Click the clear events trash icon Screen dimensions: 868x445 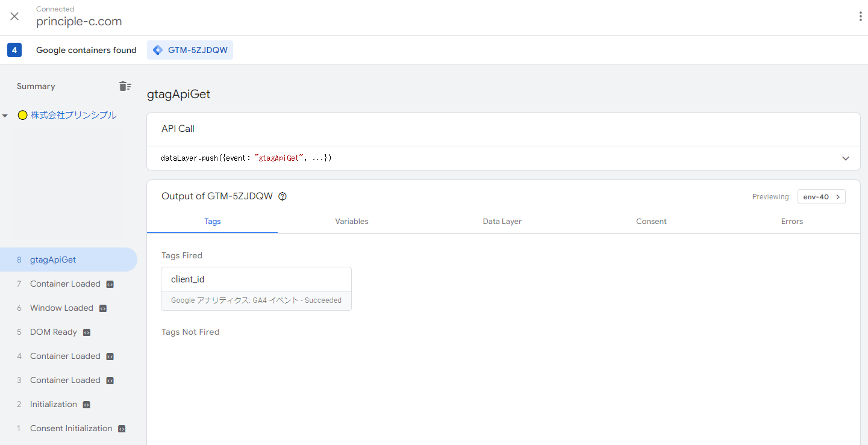click(125, 86)
